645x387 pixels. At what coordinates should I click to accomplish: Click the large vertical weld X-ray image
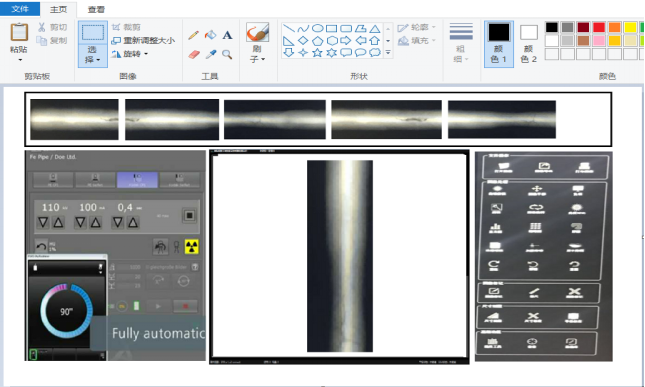(x=340, y=256)
